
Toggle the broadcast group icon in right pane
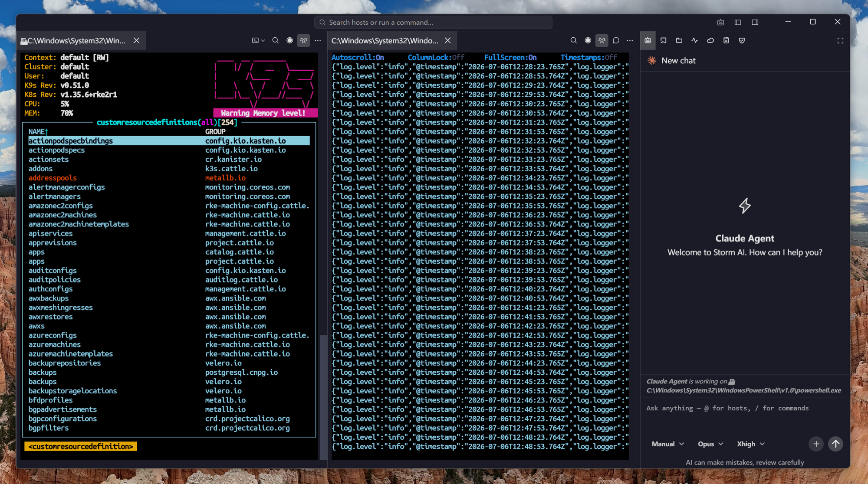point(602,40)
